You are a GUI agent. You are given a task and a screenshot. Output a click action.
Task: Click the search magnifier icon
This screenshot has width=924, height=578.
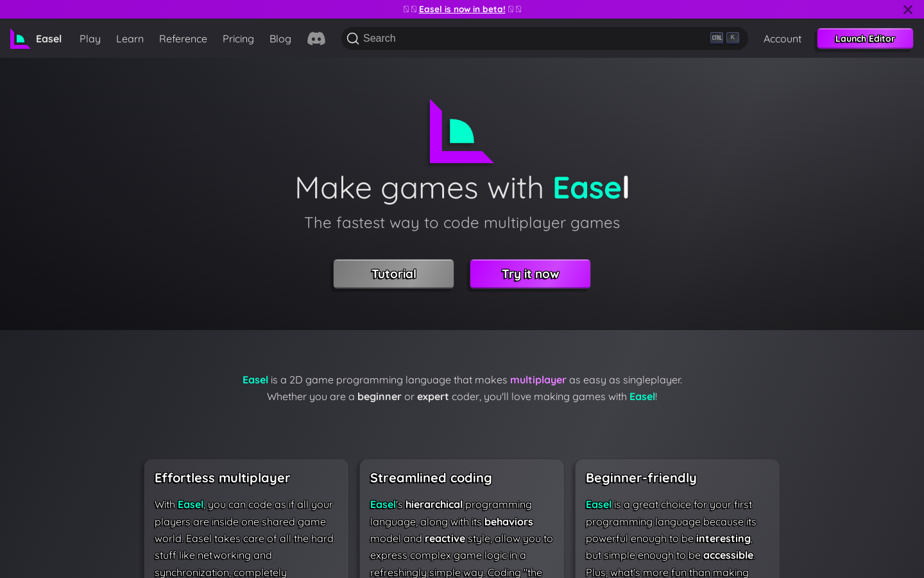(x=353, y=39)
